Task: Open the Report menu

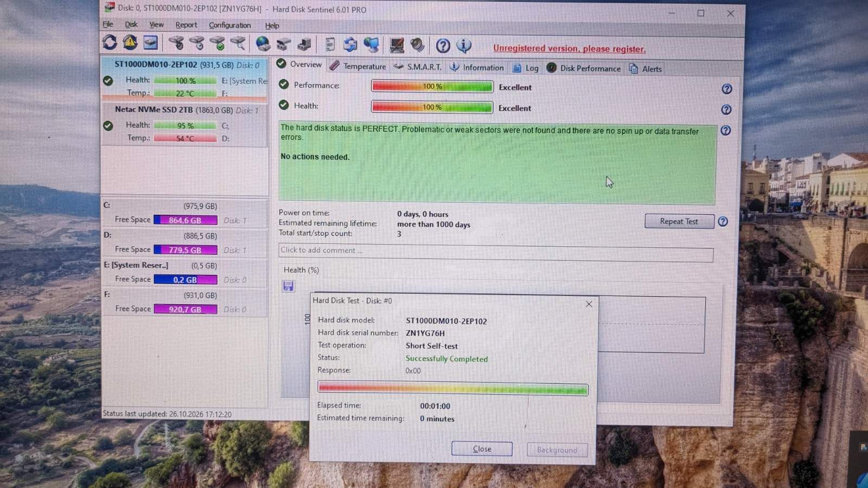Action: coord(186,25)
